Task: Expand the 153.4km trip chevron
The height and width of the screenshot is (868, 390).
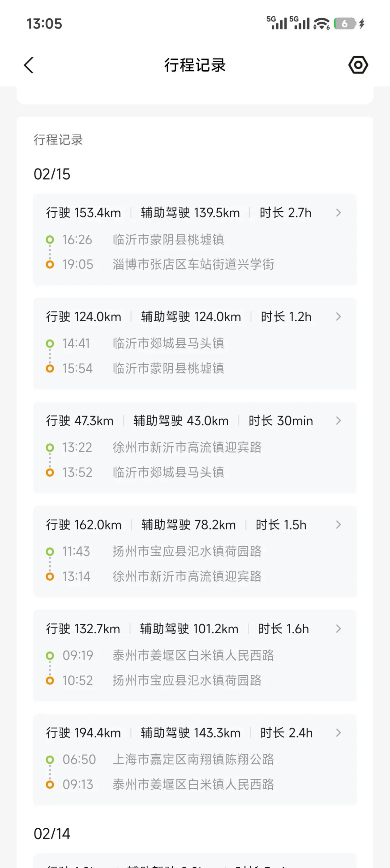Action: [x=338, y=213]
